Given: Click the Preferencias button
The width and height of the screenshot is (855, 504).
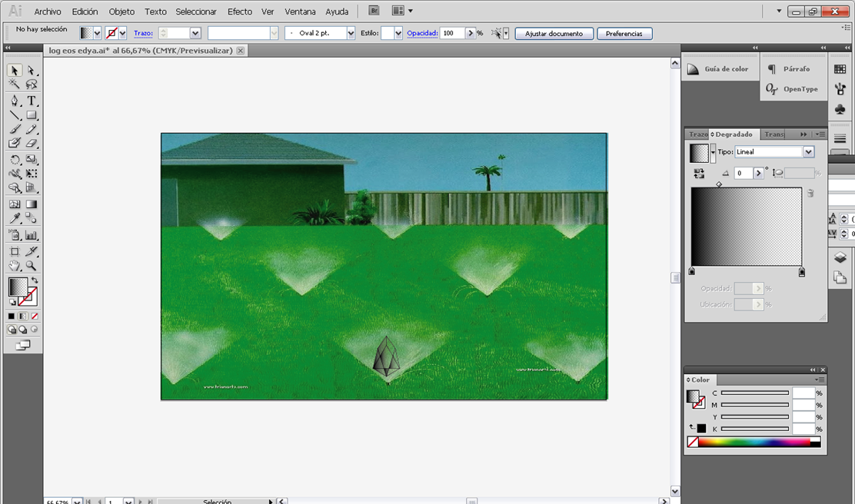Looking at the screenshot, I should click(624, 34).
